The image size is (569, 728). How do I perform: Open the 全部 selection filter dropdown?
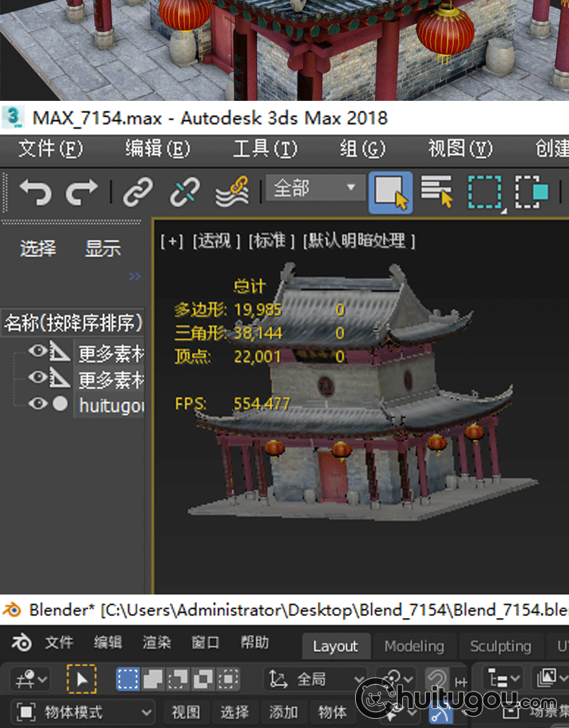click(314, 188)
